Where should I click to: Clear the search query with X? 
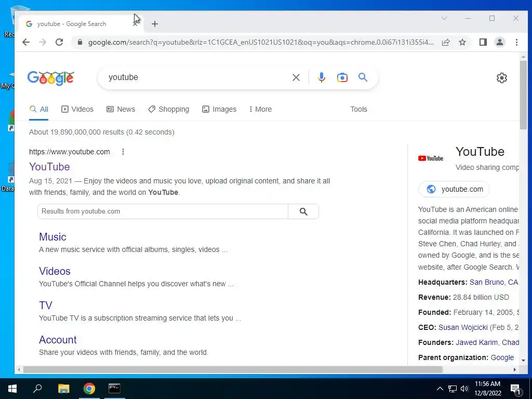(x=296, y=77)
